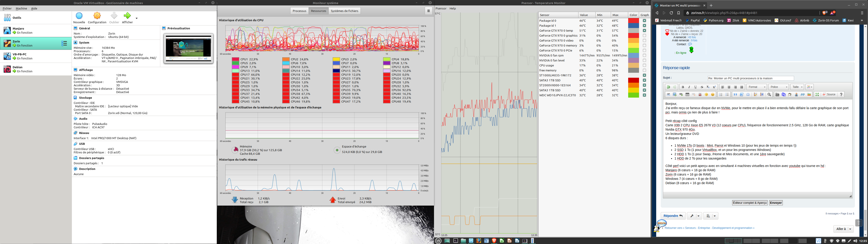The height and width of the screenshot is (244, 868).
Task: Open system monitor hamburger menu
Action: point(429,11)
